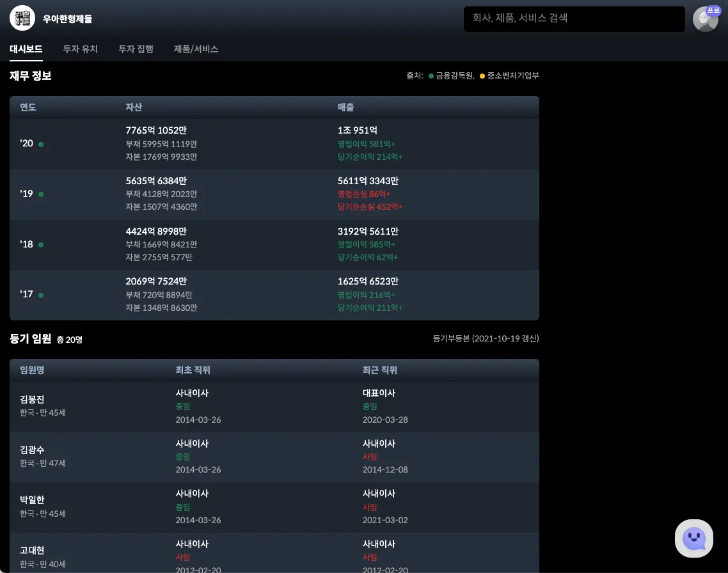Select the 중소벤처기업부 source label

[x=513, y=75]
